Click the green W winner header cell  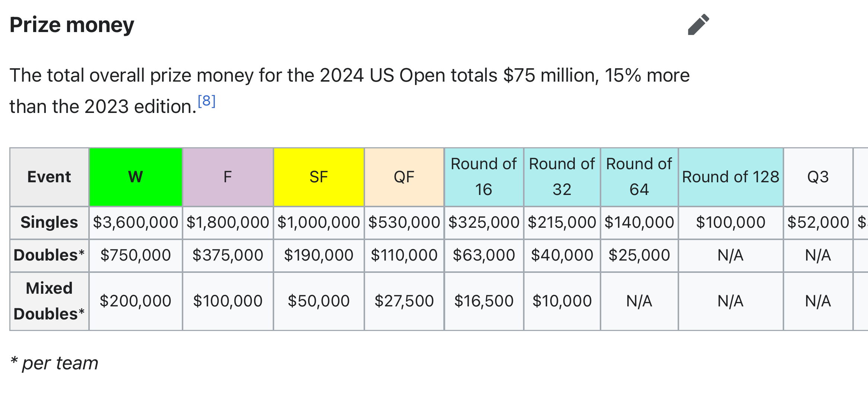[136, 177]
